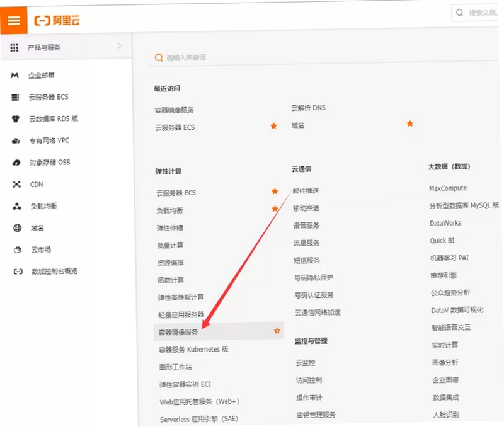Unstar 云服务器 ECS under 弹性计算

(275, 192)
